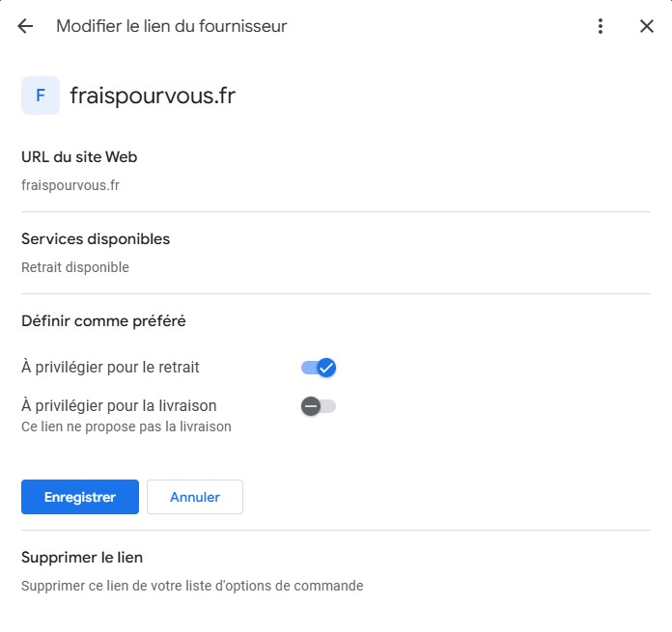This screenshot has width=672, height=632.
Task: Go back using the left arrow icon
Action: pos(25,26)
